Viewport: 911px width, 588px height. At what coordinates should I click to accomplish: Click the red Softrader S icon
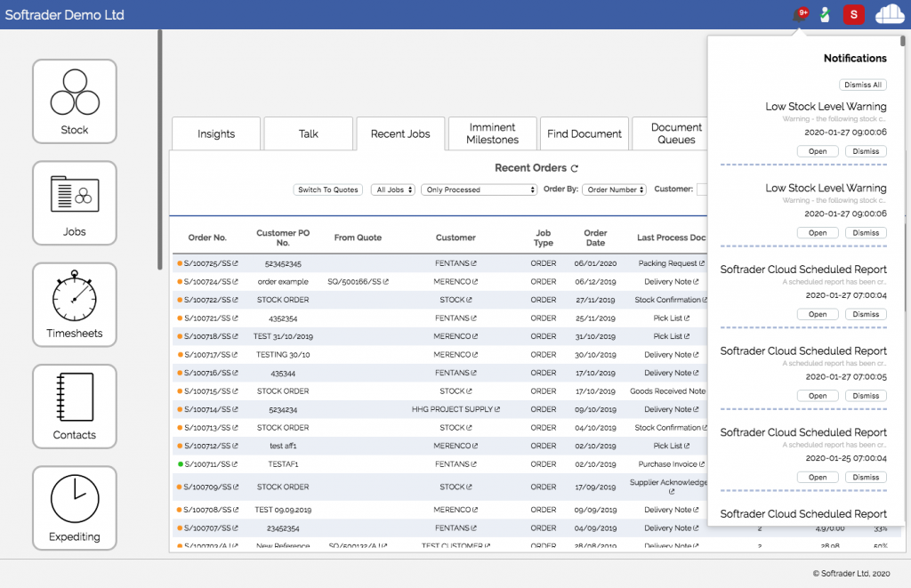[x=853, y=14]
